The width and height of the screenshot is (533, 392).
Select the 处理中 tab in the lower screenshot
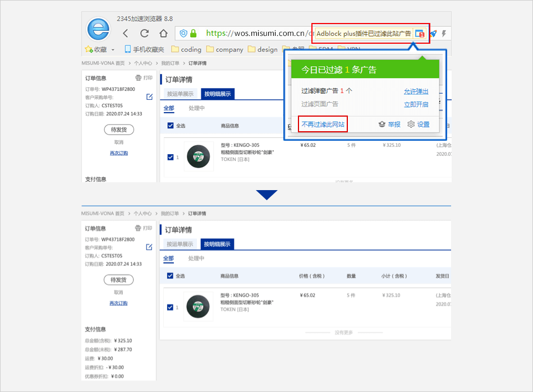[196, 259]
